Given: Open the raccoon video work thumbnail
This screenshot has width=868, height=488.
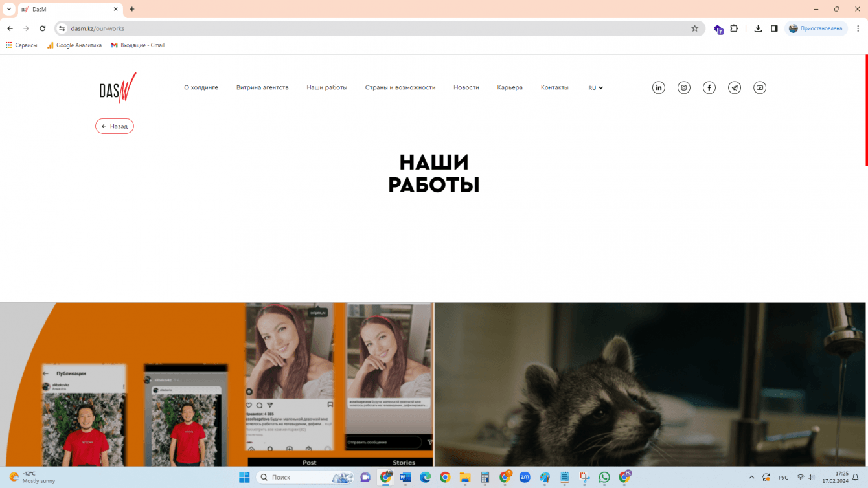Looking at the screenshot, I should pos(650,384).
